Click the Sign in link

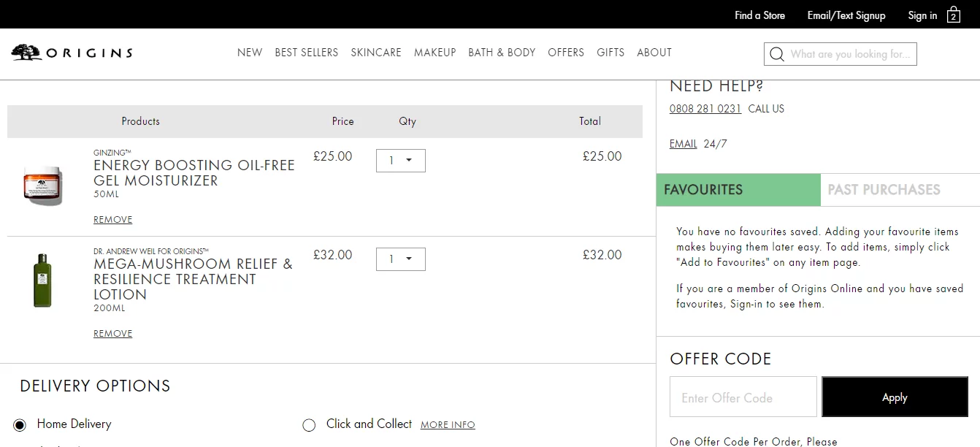pyautogui.click(x=923, y=15)
